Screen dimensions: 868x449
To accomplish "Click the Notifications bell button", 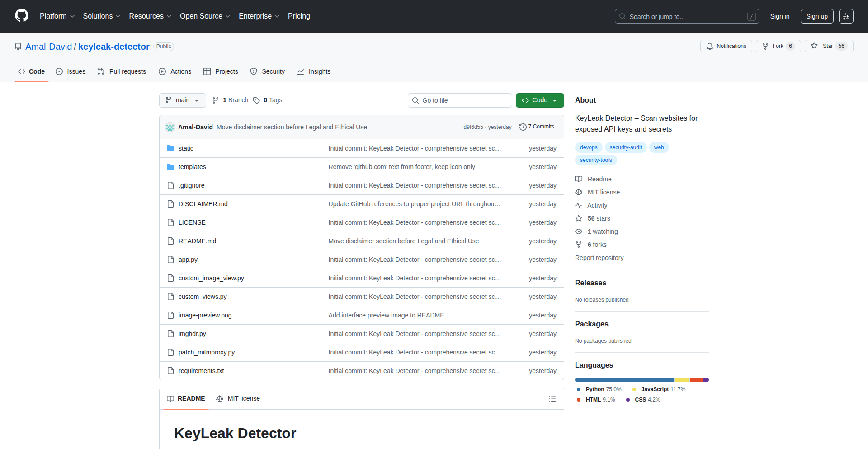I will (x=726, y=46).
